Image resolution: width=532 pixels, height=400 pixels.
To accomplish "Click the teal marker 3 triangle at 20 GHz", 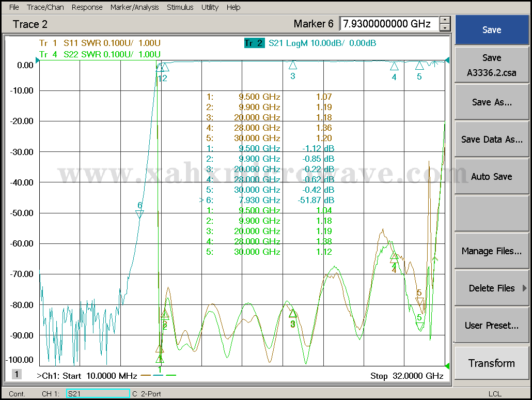I will click(292, 65).
